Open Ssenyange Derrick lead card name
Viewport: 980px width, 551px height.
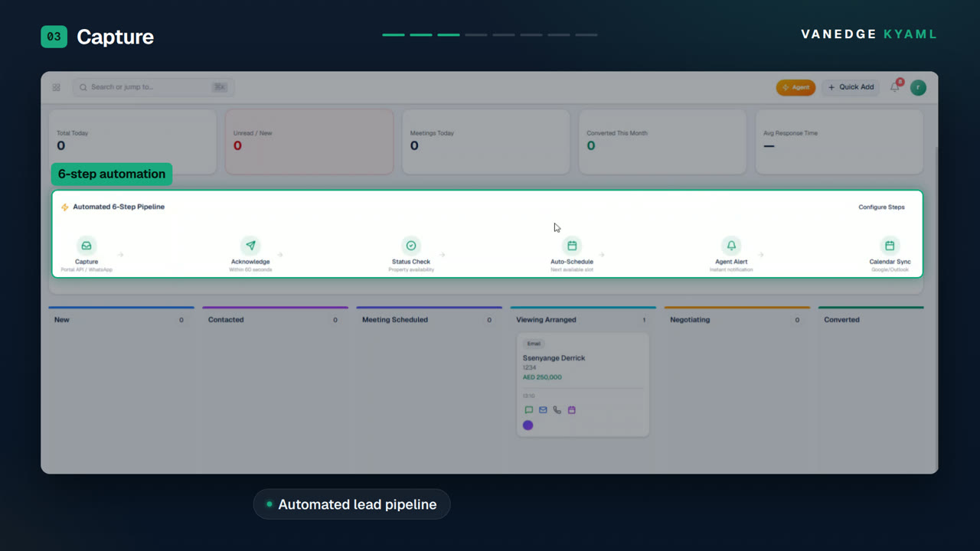point(554,358)
